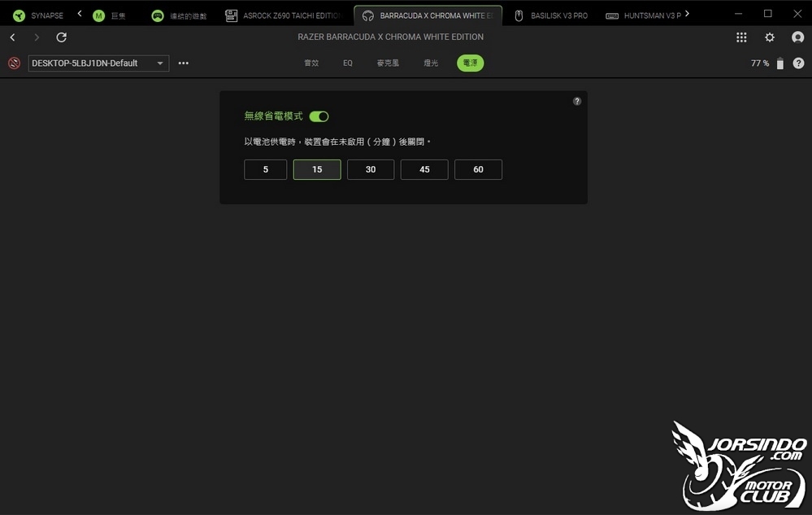Click the RAZER BARRACUDA X CHROMA WHITE EDITION title
812x515 pixels.
pos(390,37)
